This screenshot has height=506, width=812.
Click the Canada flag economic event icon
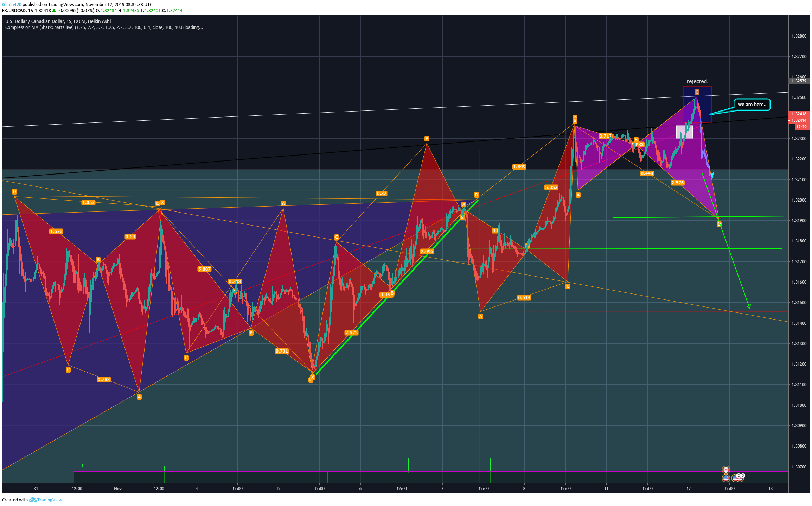tap(725, 470)
